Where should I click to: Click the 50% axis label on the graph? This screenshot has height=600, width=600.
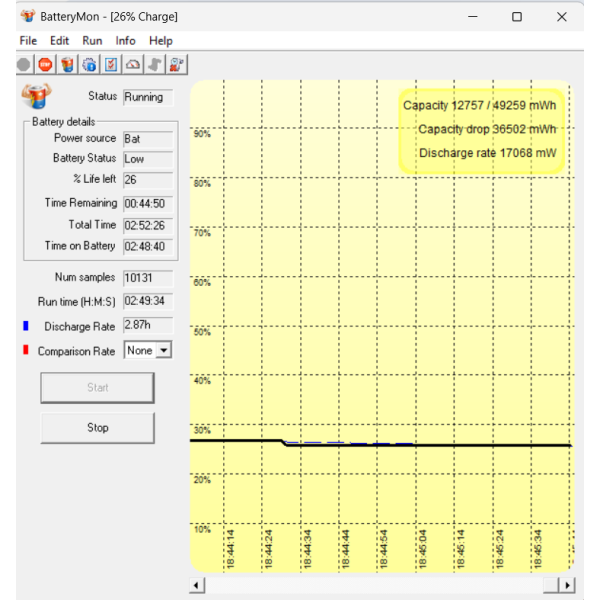tap(202, 332)
